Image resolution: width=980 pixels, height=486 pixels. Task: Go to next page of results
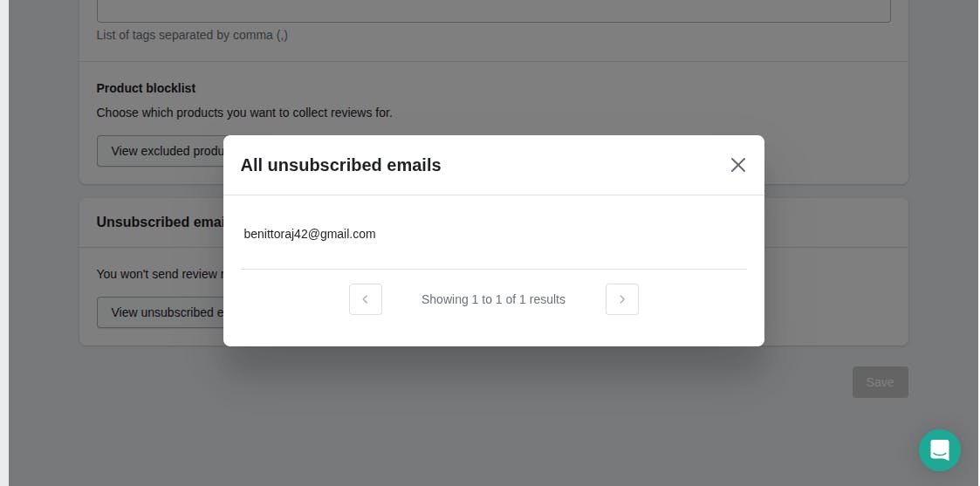coord(621,299)
